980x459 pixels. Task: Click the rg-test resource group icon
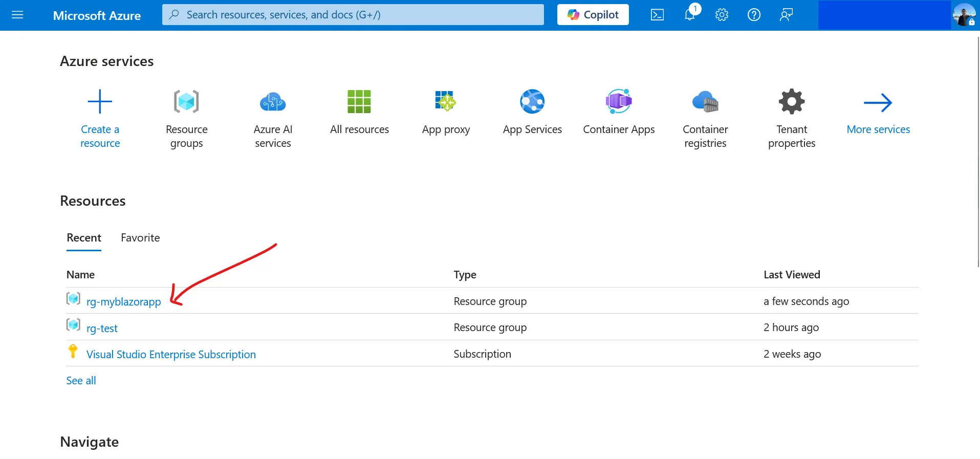(x=73, y=324)
